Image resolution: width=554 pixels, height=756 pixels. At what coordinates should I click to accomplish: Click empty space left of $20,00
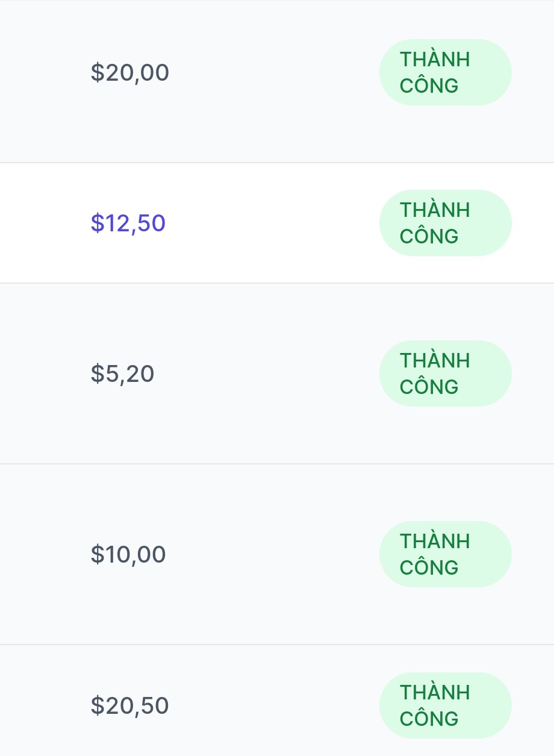(42, 73)
